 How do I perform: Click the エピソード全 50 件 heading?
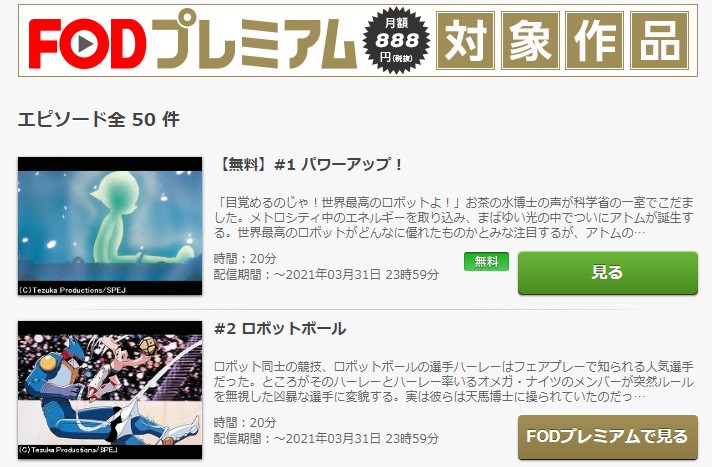[99, 119]
